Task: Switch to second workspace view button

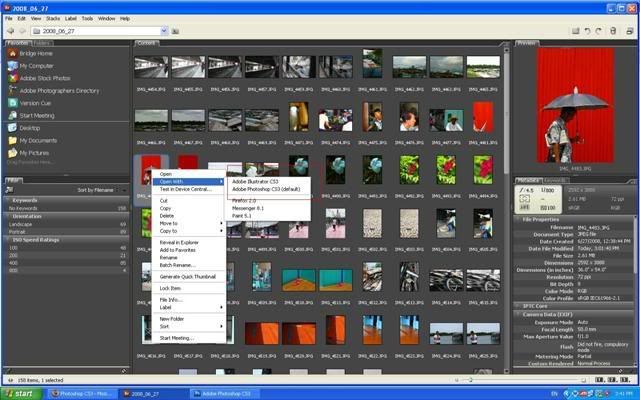Action: 612,380
